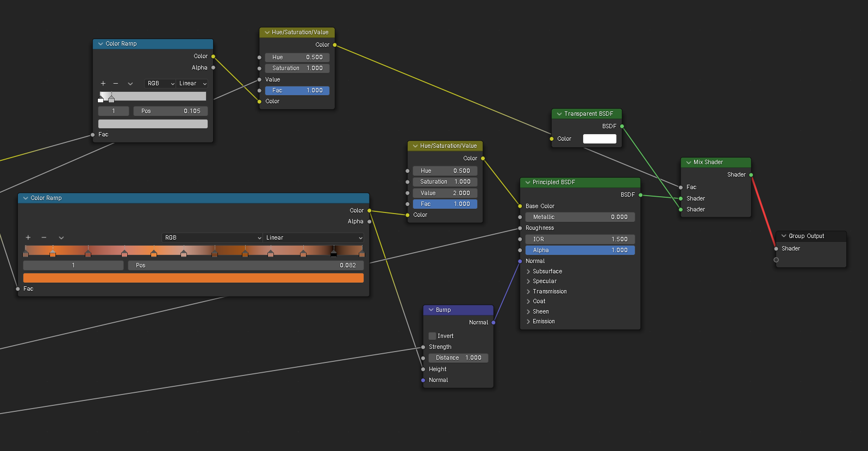Collapse the small Color Ramp node
This screenshot has height=451, width=868.
[x=101, y=44]
